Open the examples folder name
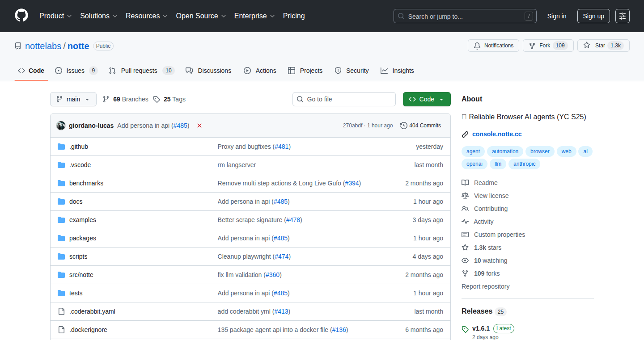The image size is (644, 340). click(83, 220)
